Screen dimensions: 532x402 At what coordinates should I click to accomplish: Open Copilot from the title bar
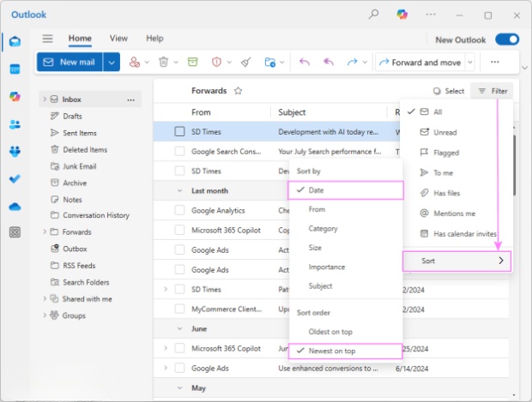pos(402,15)
